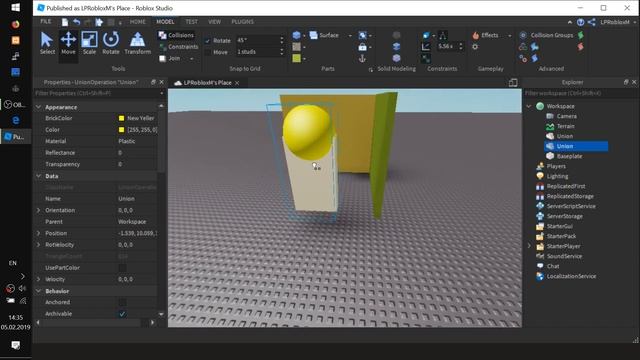Click the red script icon in Advanced

click(580, 47)
